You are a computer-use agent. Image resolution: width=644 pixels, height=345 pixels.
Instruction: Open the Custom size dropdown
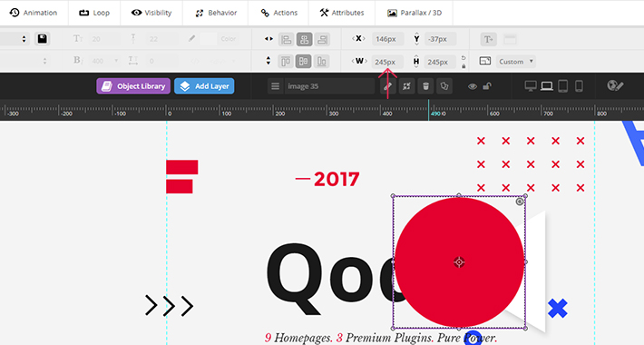[x=516, y=62]
